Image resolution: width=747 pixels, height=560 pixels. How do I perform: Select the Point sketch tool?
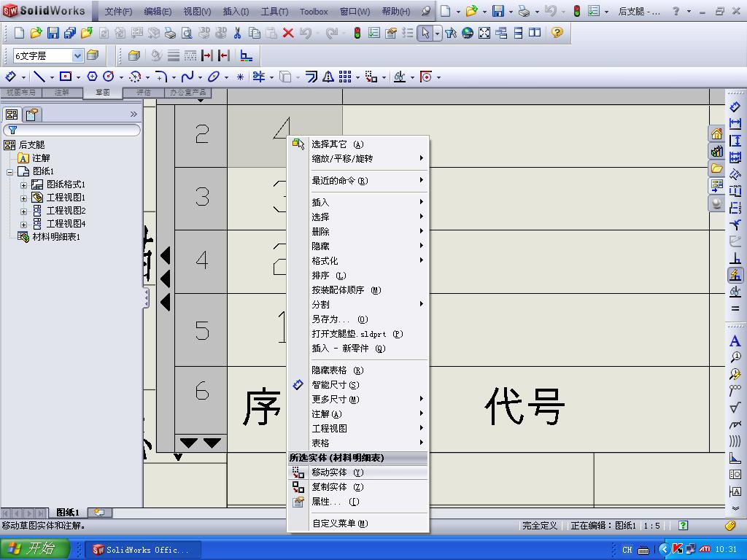[240, 77]
